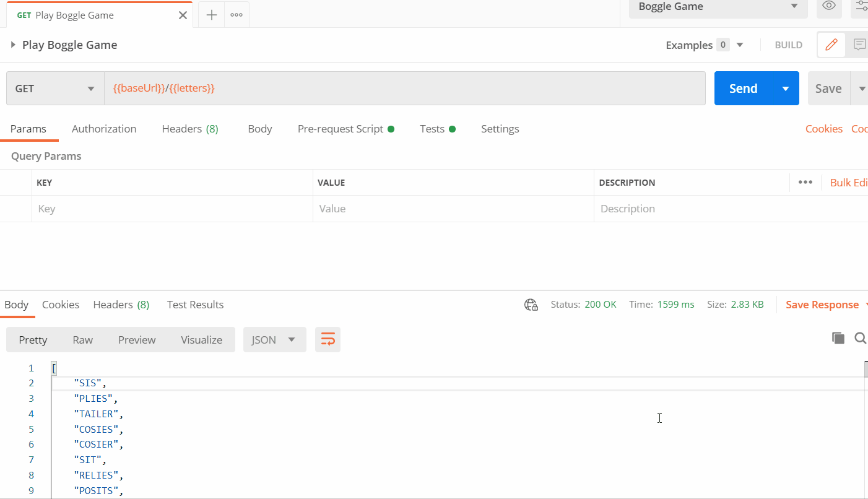Open tab options three-dots menu

pyautogui.click(x=237, y=15)
